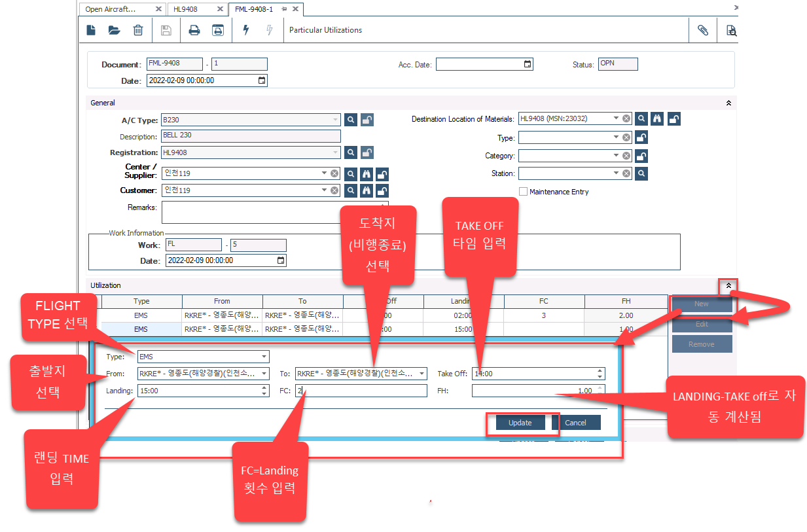Search A/C Type with magnifier icon
This screenshot has width=807, height=532.
click(351, 119)
